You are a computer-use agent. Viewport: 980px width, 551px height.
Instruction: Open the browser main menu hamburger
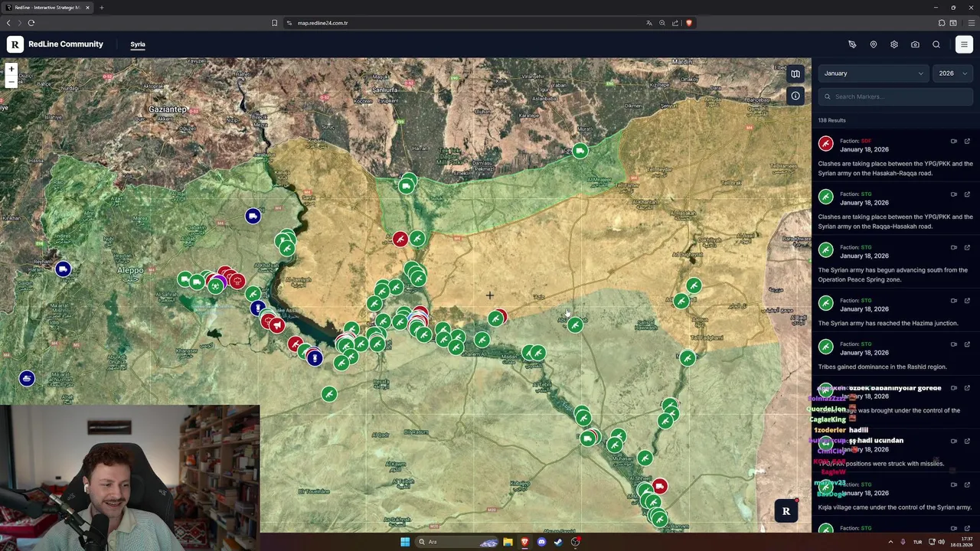[x=971, y=23]
